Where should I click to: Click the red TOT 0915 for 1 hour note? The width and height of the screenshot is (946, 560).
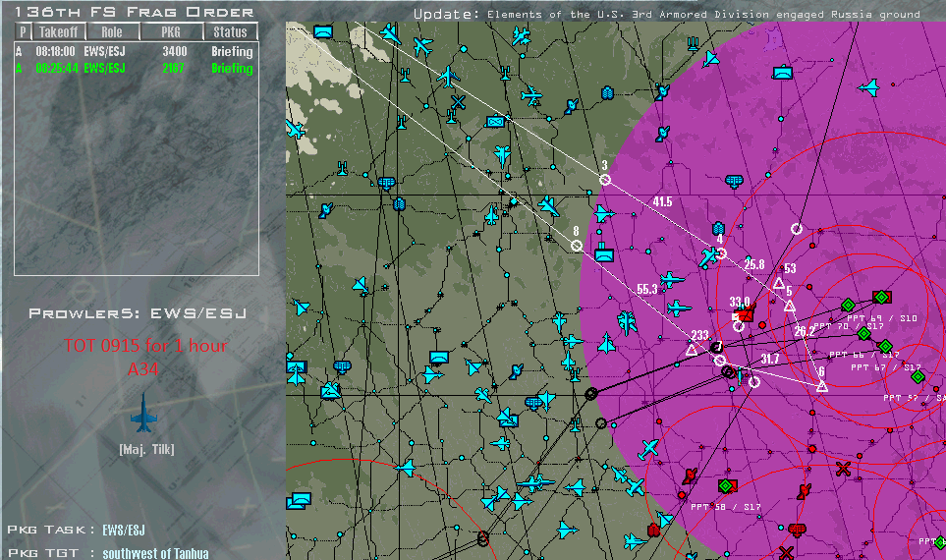coord(146,345)
